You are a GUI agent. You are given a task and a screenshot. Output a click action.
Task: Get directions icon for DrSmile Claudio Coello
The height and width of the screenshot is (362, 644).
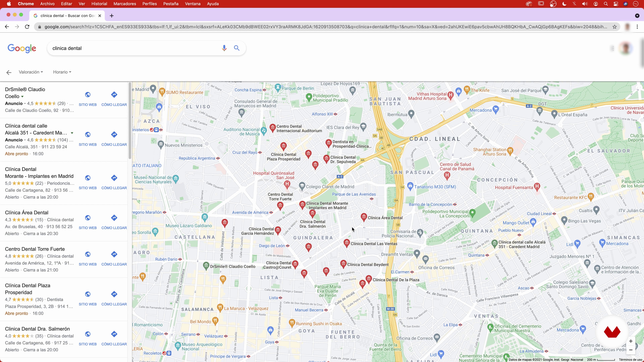pos(114,95)
